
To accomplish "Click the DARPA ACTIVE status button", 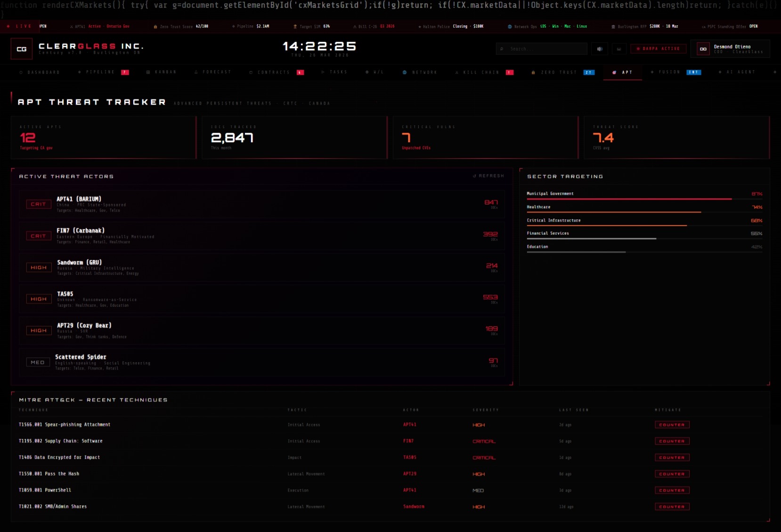I will coord(658,48).
